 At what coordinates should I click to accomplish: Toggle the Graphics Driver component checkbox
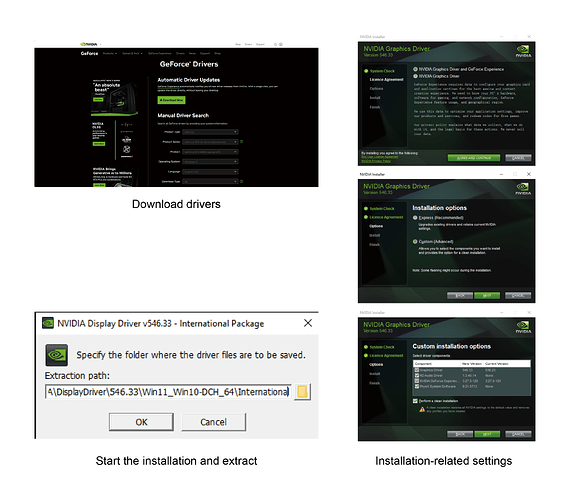[417, 370]
